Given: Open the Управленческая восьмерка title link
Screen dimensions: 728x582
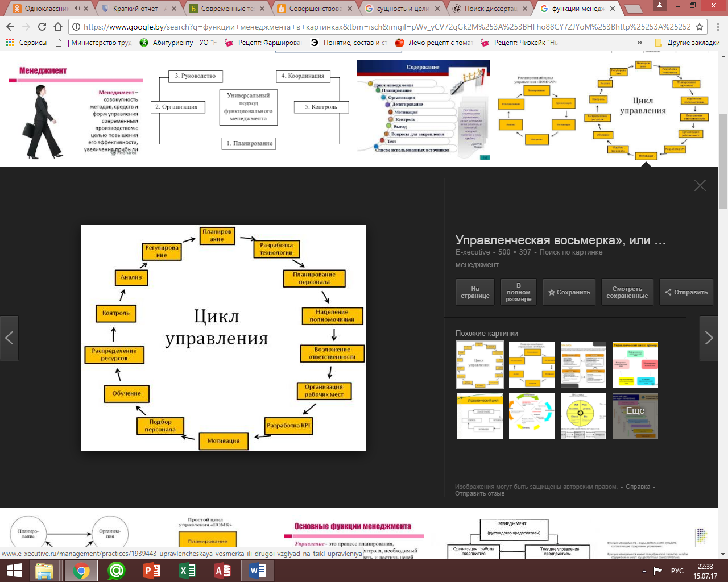Looking at the screenshot, I should pos(560,240).
